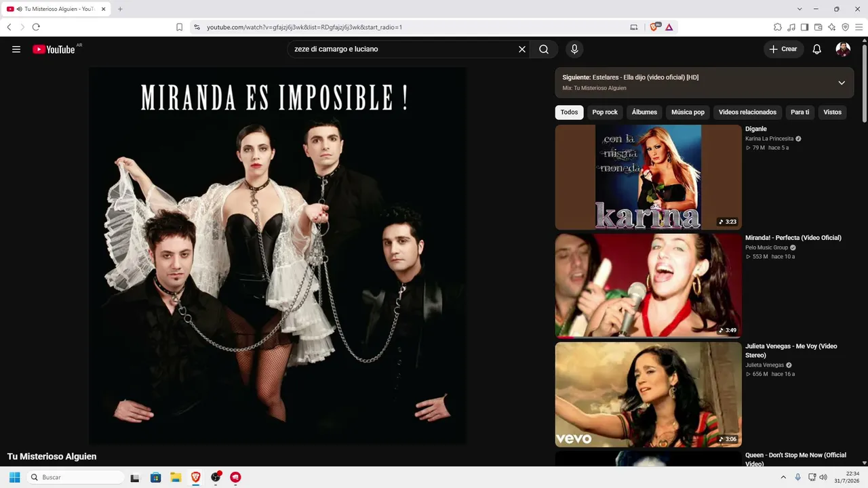The image size is (868, 488).
Task: Choose the Música pop chip
Action: click(x=688, y=112)
